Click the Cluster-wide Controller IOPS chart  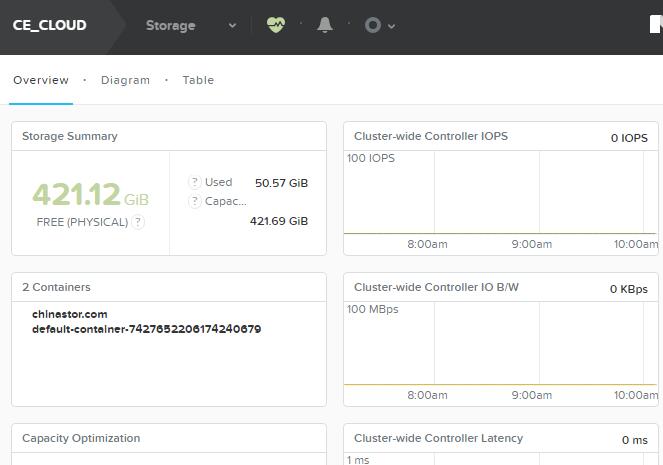(x=500, y=195)
